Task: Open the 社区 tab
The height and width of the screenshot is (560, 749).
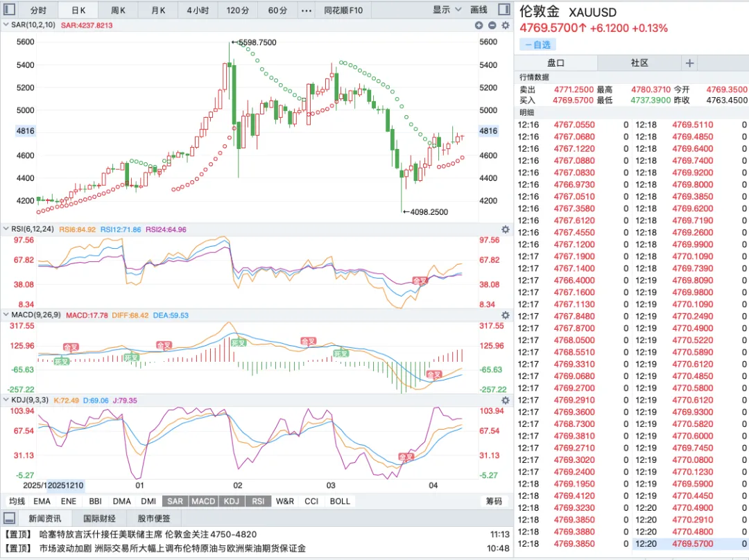Action: click(x=639, y=63)
